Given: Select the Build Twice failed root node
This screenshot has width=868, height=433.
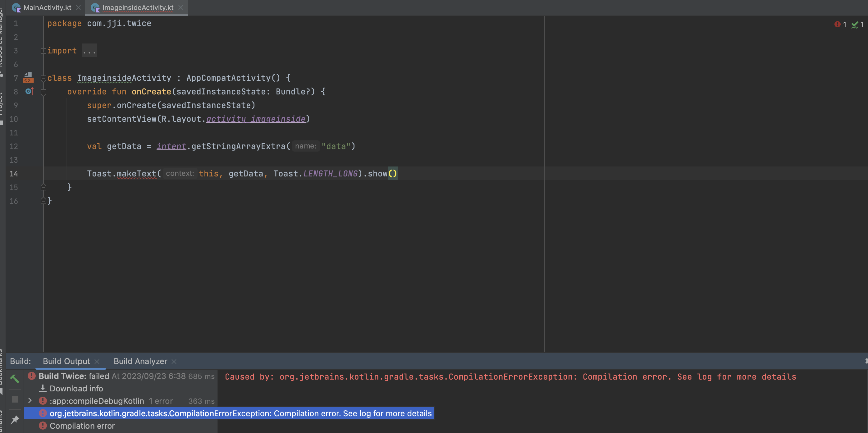Looking at the screenshot, I should click(121, 376).
